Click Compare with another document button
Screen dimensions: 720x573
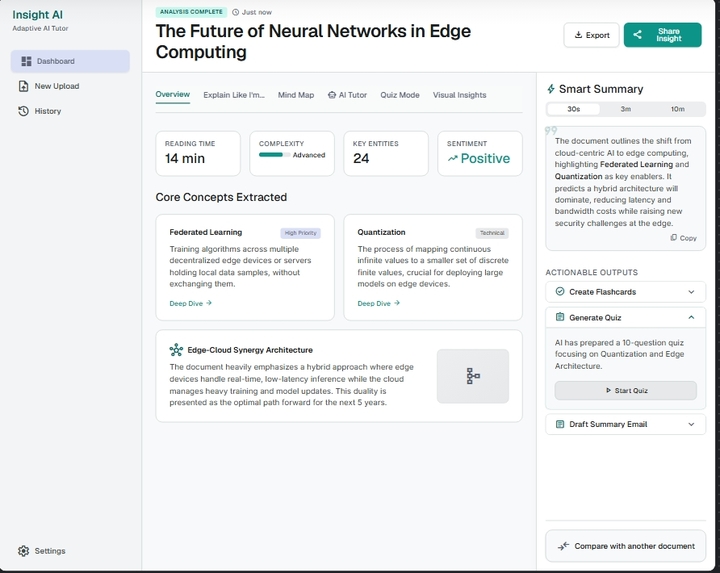tap(625, 546)
